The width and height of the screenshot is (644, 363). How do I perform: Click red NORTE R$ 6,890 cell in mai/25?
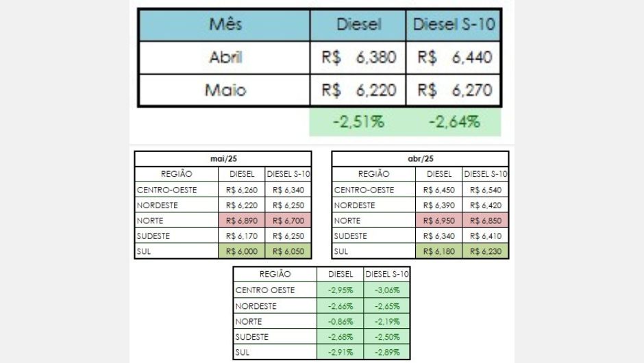click(x=241, y=221)
